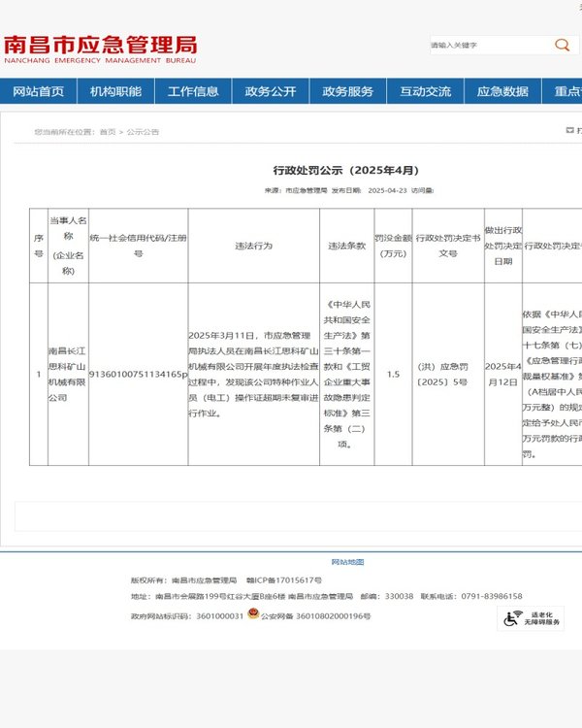
Task: Open the 机构职能 menu item
Action: [115, 91]
